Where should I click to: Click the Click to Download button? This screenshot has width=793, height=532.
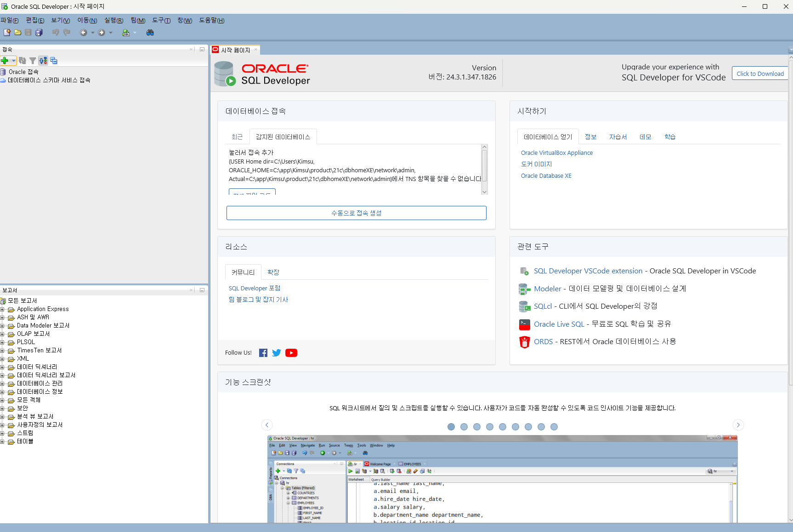point(760,74)
